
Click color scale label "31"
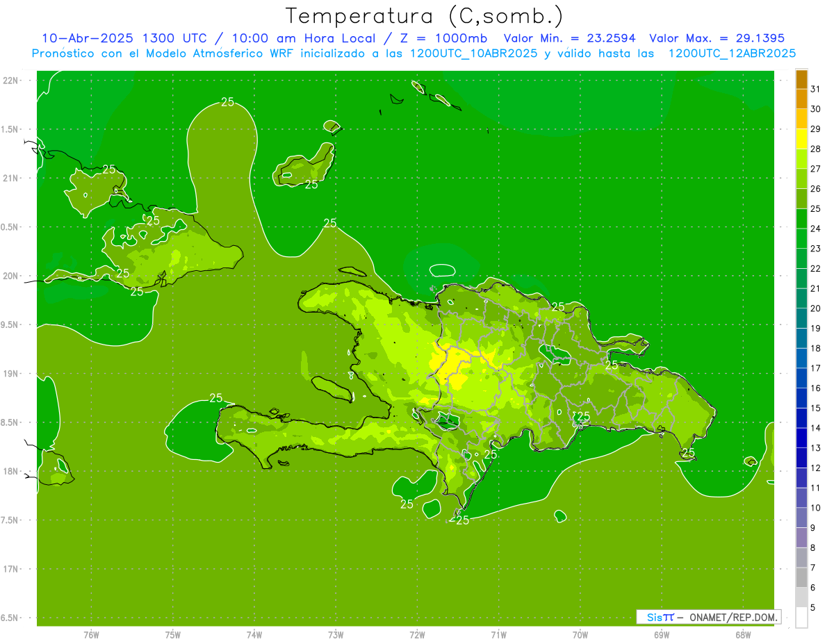pyautogui.click(x=816, y=89)
